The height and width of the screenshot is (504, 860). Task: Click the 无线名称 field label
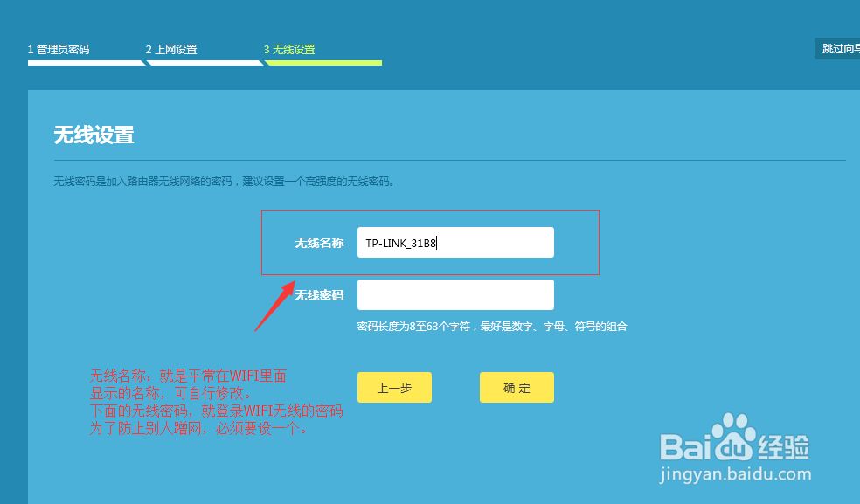pos(319,242)
